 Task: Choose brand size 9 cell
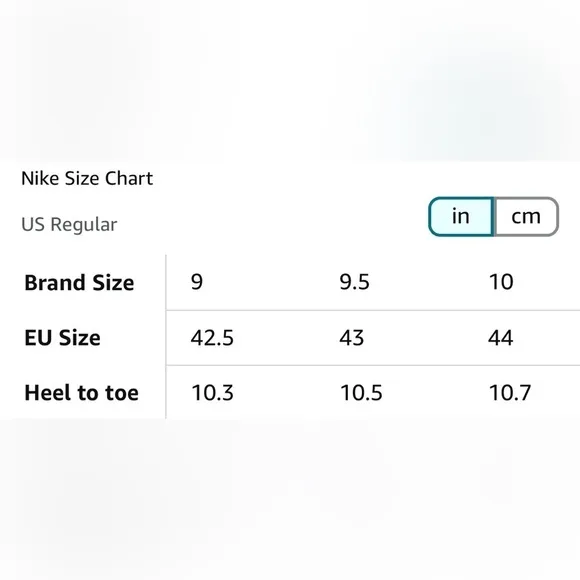197,282
